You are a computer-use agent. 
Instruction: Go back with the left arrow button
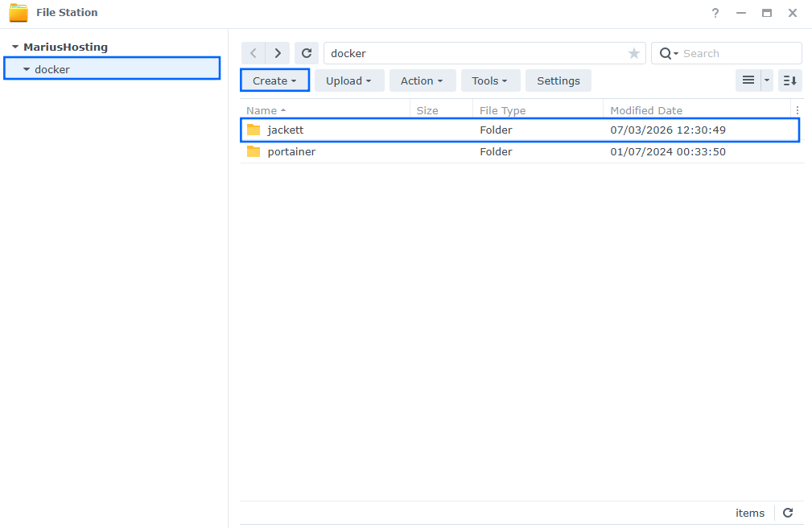(253, 53)
